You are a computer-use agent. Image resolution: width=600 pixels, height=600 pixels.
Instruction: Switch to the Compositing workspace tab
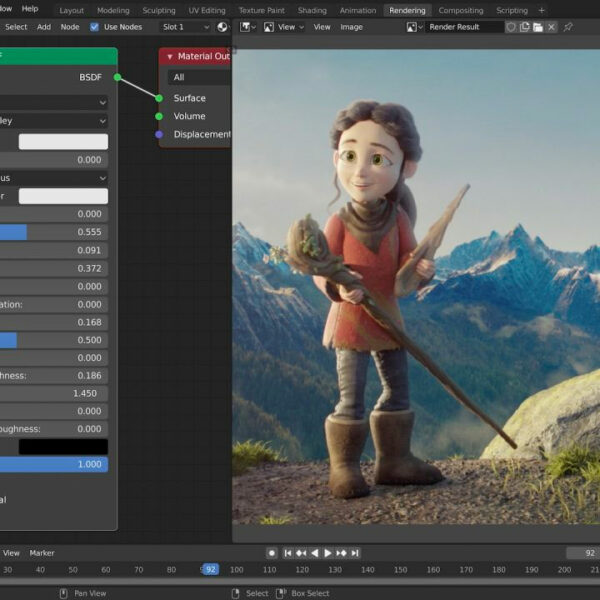click(x=460, y=10)
